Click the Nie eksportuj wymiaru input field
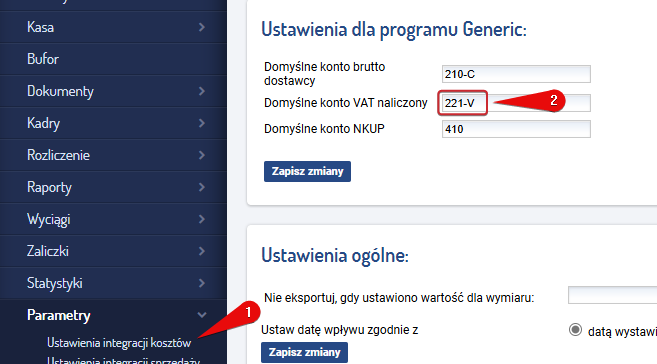Image resolution: width=657 pixels, height=364 pixels. pos(613,295)
